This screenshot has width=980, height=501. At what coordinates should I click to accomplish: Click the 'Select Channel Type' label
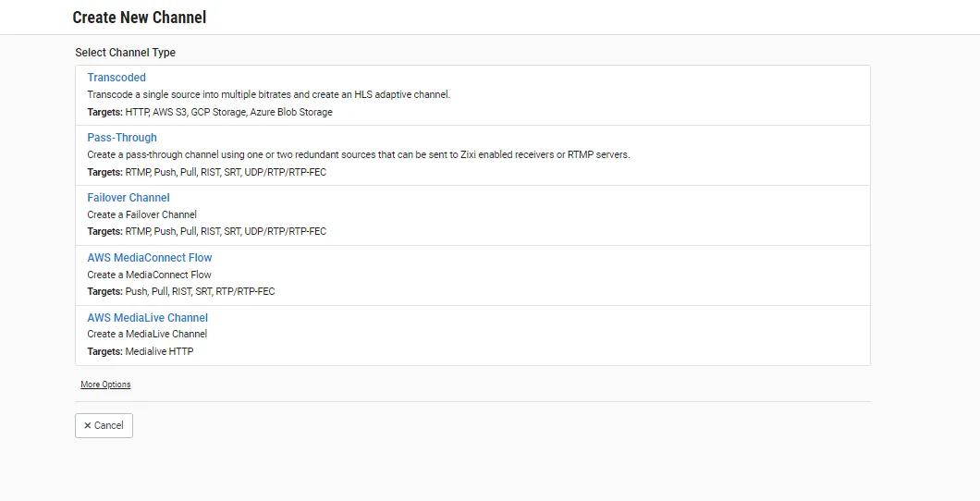[x=125, y=53]
